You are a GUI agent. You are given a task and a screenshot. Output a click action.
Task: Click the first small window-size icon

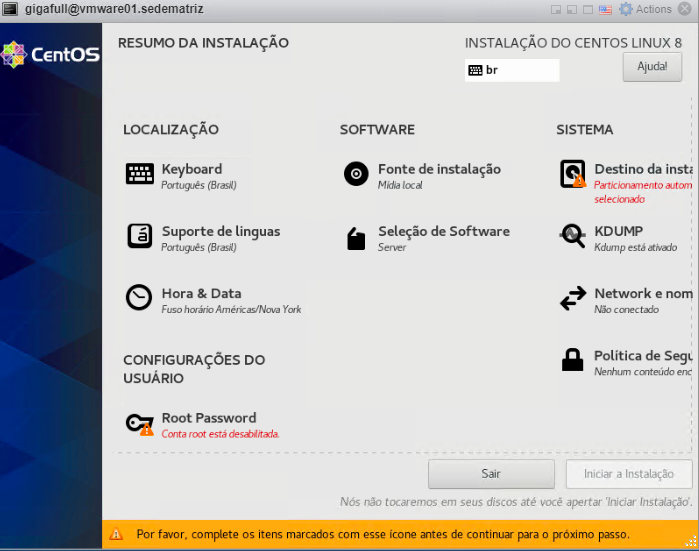tap(556, 10)
